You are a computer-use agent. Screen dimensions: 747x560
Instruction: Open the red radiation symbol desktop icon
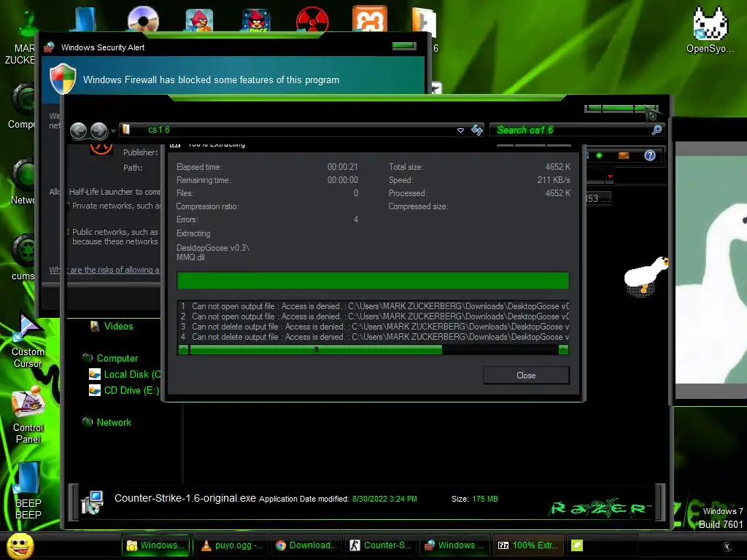click(312, 20)
